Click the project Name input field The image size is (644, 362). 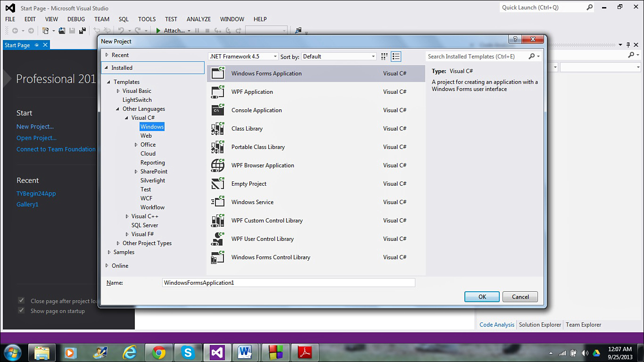click(289, 283)
